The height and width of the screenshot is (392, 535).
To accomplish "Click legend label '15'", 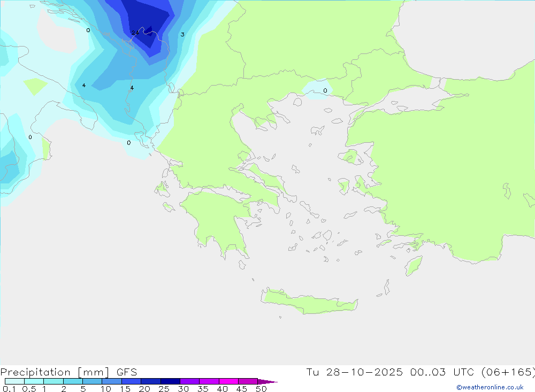I will click(x=125, y=389).
